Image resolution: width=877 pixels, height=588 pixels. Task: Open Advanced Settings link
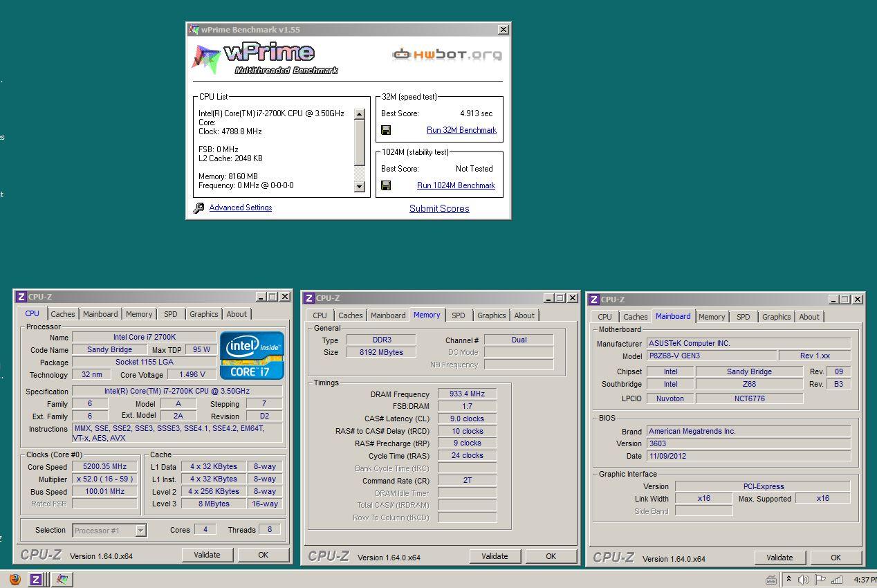tap(241, 208)
